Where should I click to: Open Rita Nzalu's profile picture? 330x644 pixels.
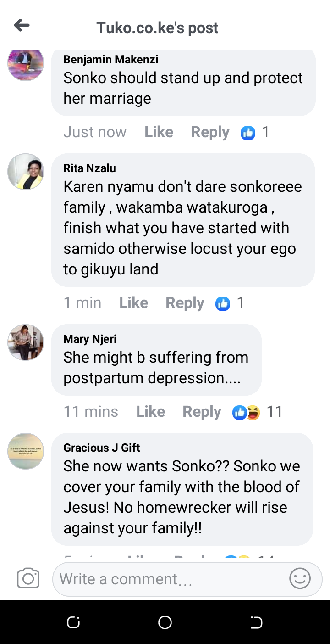[26, 172]
